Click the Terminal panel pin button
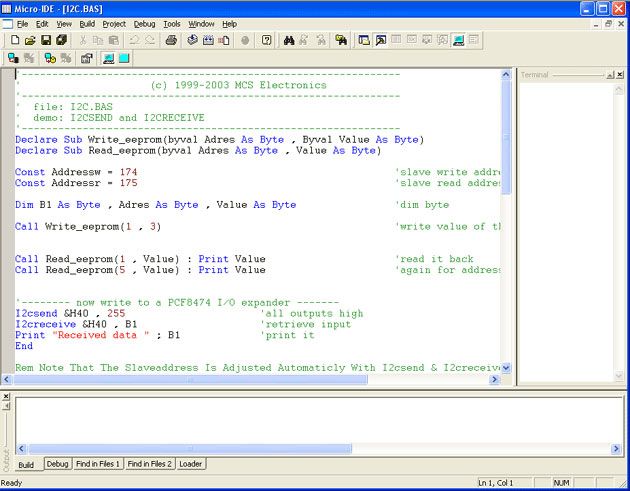Screen dimensions: 630x491 click(610, 75)
